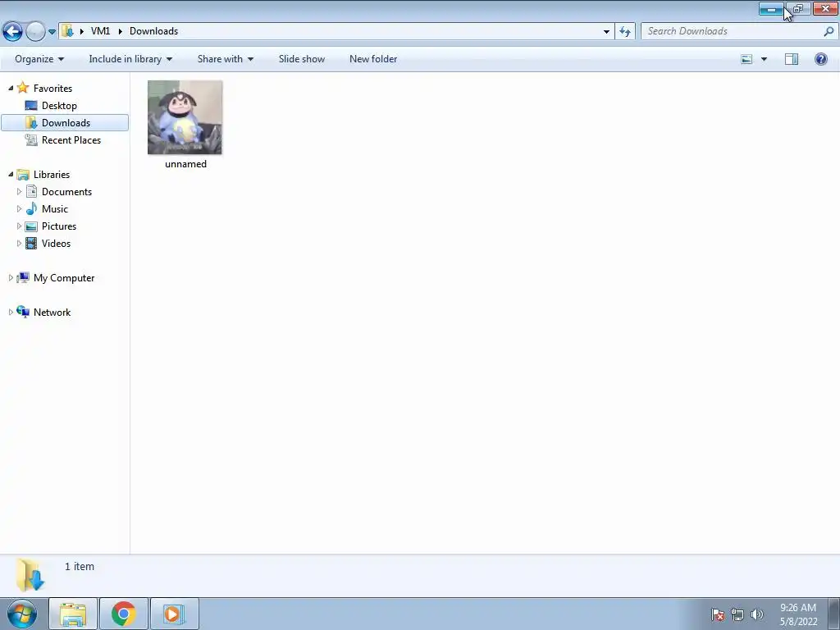Select My Computer in navigation pane

pos(64,277)
